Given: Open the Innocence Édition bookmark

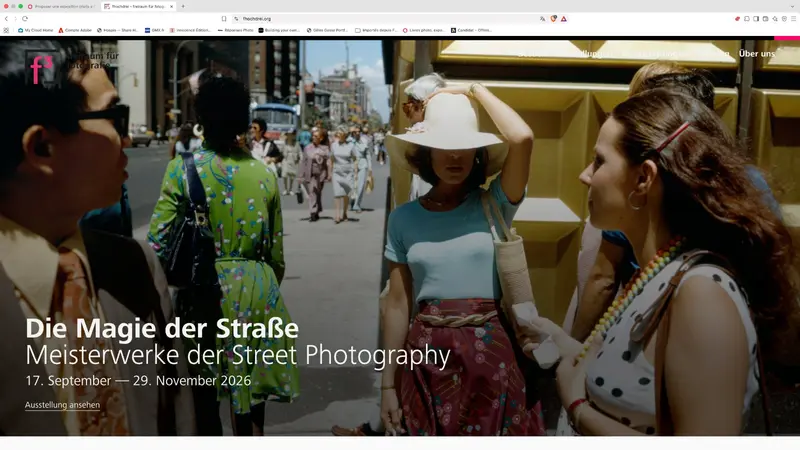Looking at the screenshot, I should [190, 31].
